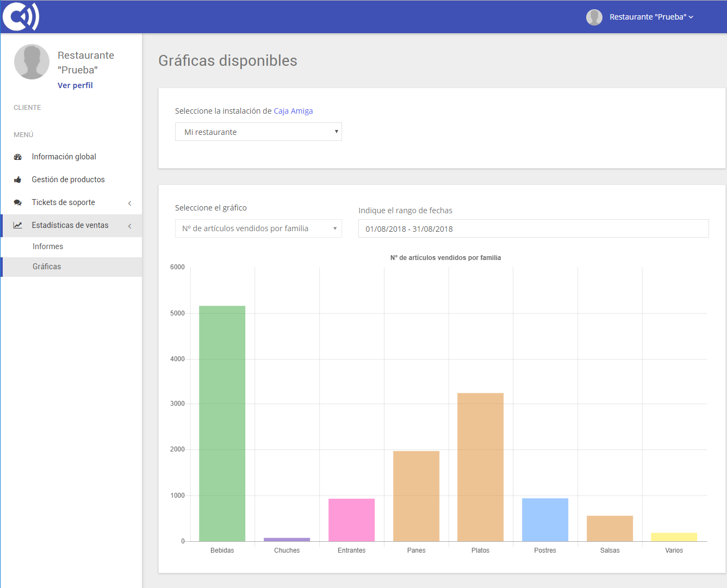Click the date range input field
727x588 pixels.
point(533,229)
